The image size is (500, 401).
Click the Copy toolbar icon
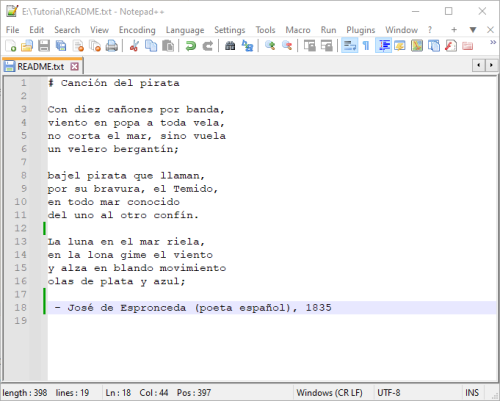[151, 46]
